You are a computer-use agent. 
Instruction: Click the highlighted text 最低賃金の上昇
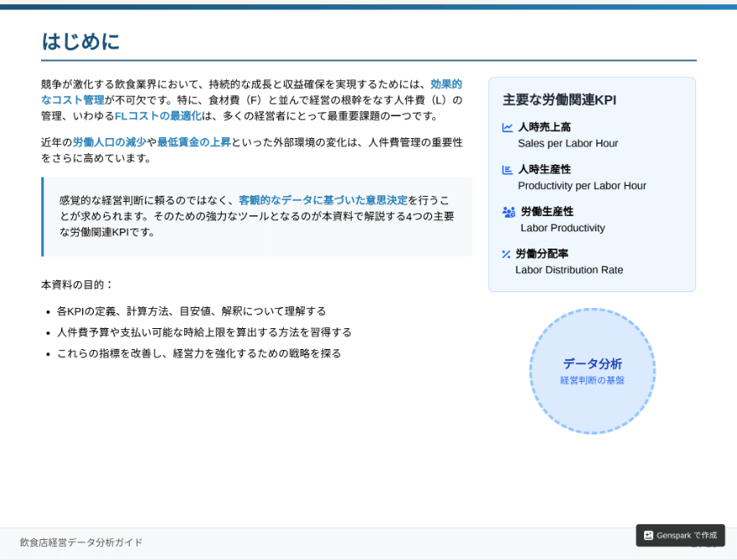tap(193, 142)
